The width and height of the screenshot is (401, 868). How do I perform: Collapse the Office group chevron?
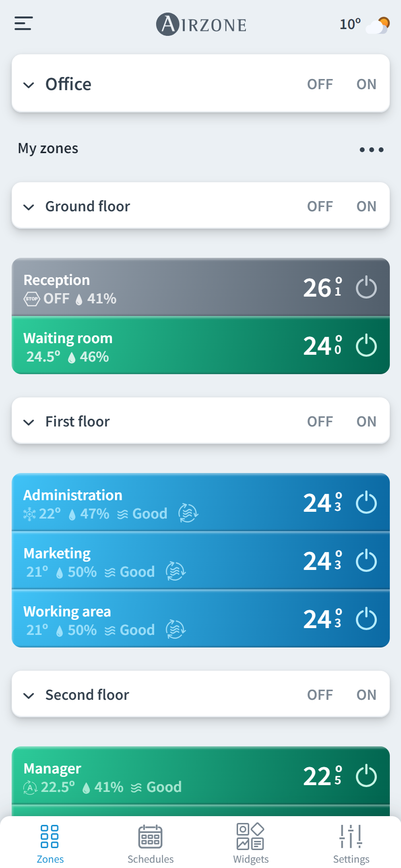click(x=29, y=85)
